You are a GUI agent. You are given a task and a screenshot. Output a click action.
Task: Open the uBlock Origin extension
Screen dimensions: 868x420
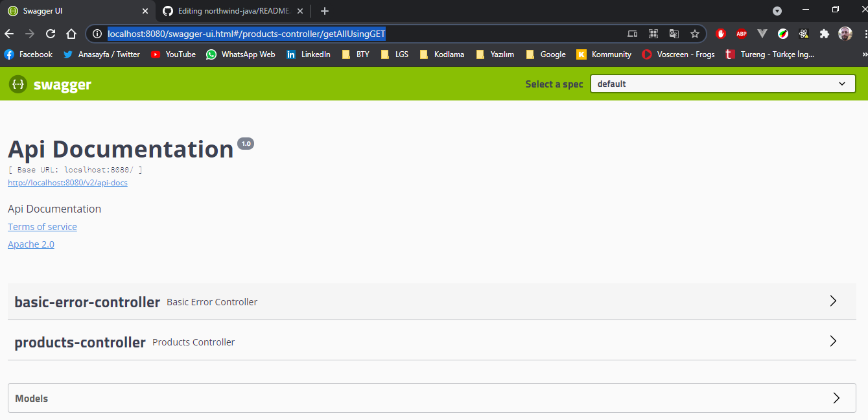720,33
